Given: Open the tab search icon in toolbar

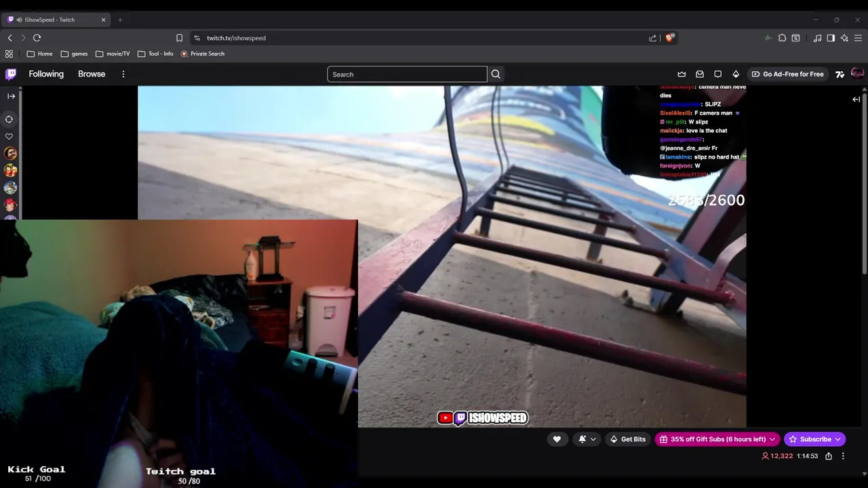Looking at the screenshot, I should pyautogui.click(x=796, y=38).
